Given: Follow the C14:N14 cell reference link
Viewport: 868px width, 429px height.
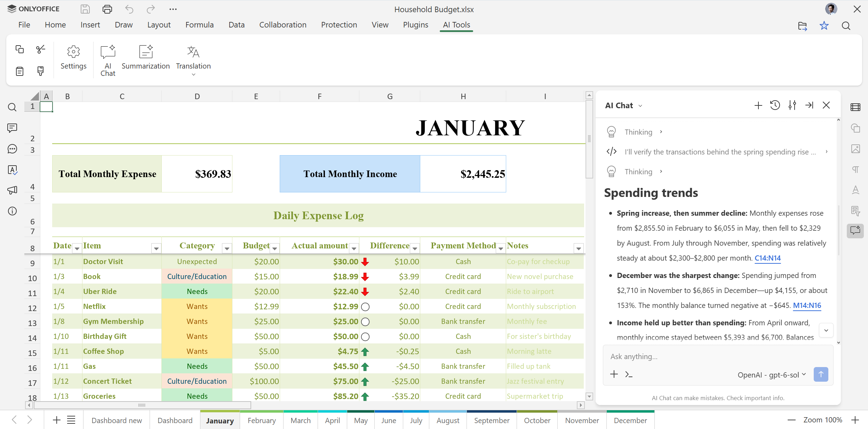Looking at the screenshot, I should coord(767,258).
